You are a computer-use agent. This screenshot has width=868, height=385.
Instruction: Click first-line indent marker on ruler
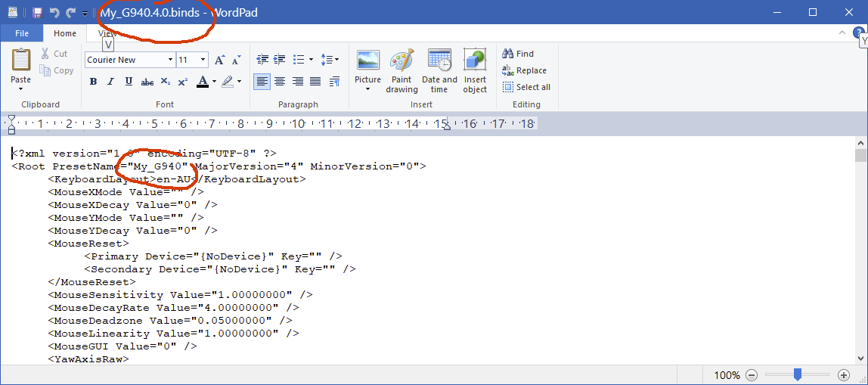point(11,118)
